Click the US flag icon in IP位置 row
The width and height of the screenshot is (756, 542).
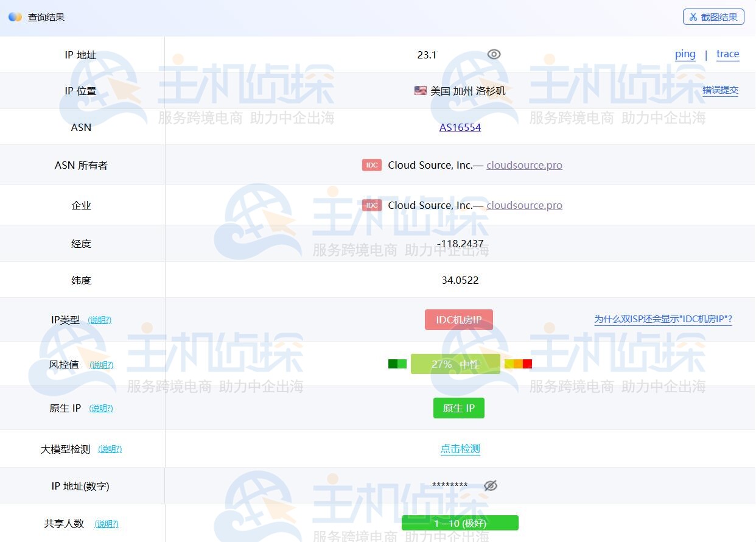(420, 90)
